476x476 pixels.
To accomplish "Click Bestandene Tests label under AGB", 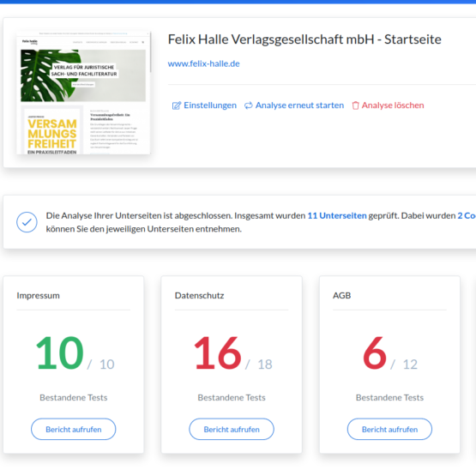I will coord(389,397).
